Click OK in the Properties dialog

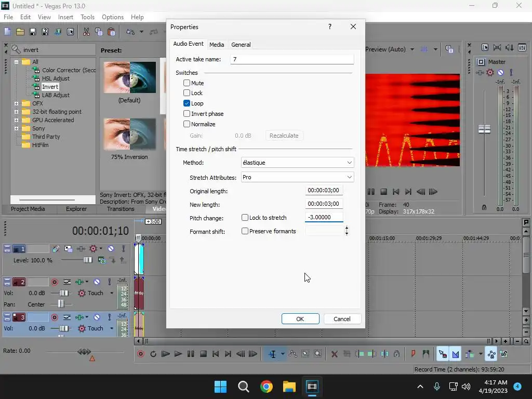(300, 319)
